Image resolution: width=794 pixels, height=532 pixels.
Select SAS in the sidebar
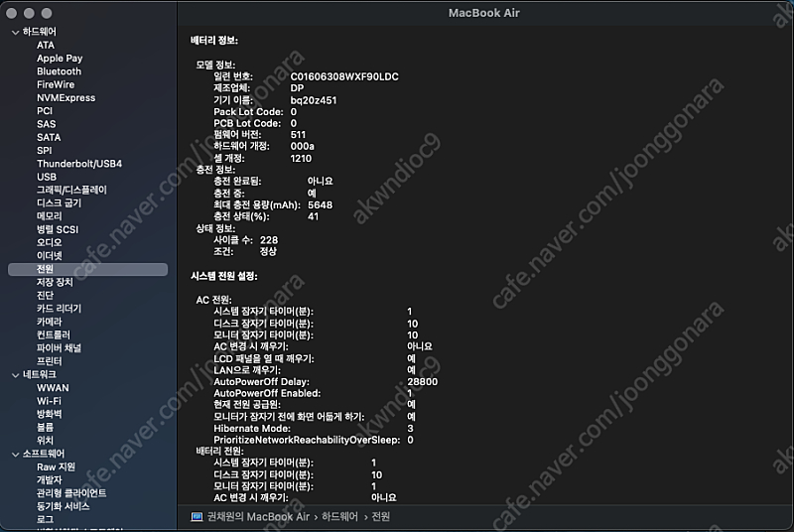point(46,124)
